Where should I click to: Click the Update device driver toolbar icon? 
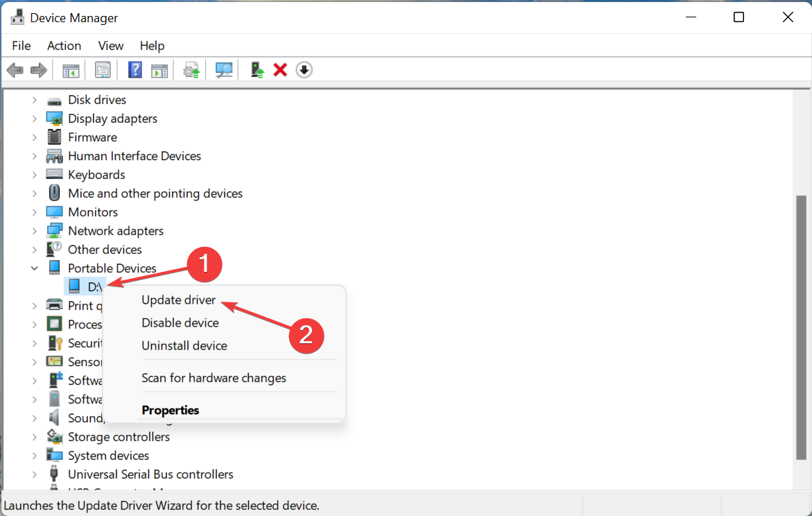pyautogui.click(x=257, y=70)
